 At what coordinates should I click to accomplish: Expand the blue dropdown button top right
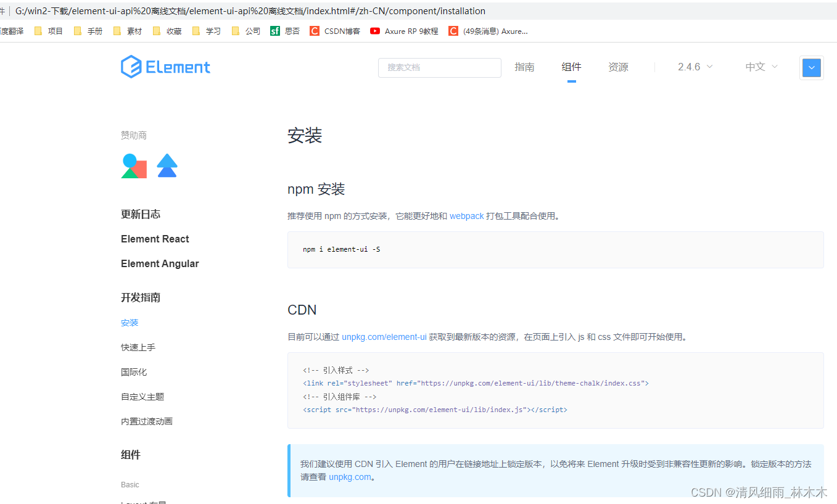(811, 67)
